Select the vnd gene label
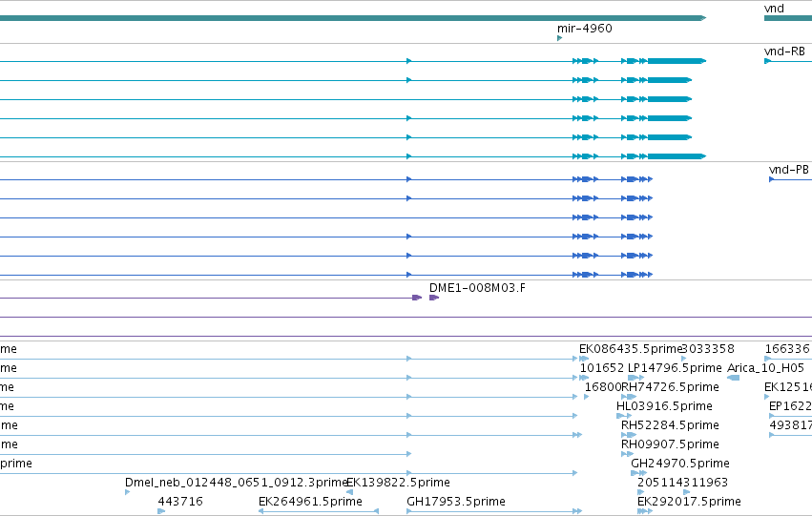This screenshot has height=516, width=812. click(774, 9)
